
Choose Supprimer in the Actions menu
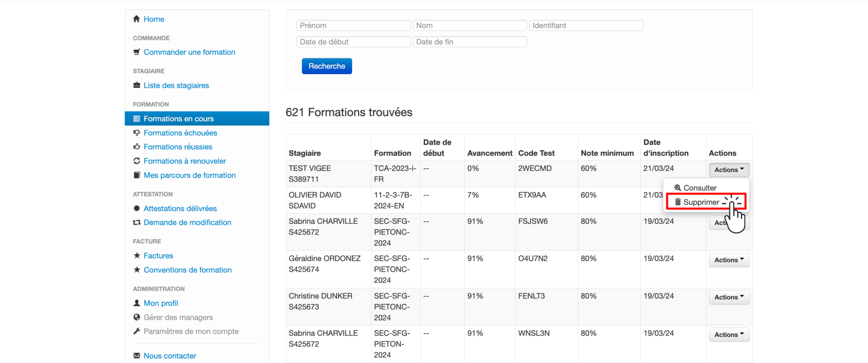point(701,202)
